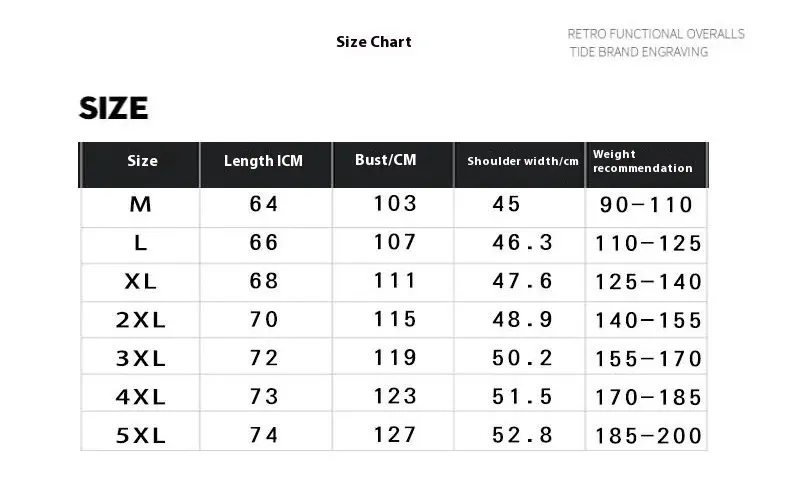
Task: Click the shoulder width value 51.5
Action: tap(522, 397)
